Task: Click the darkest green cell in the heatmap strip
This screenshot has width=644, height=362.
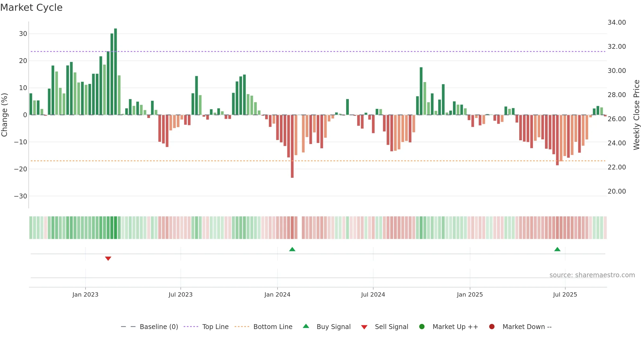Action: click(x=115, y=228)
